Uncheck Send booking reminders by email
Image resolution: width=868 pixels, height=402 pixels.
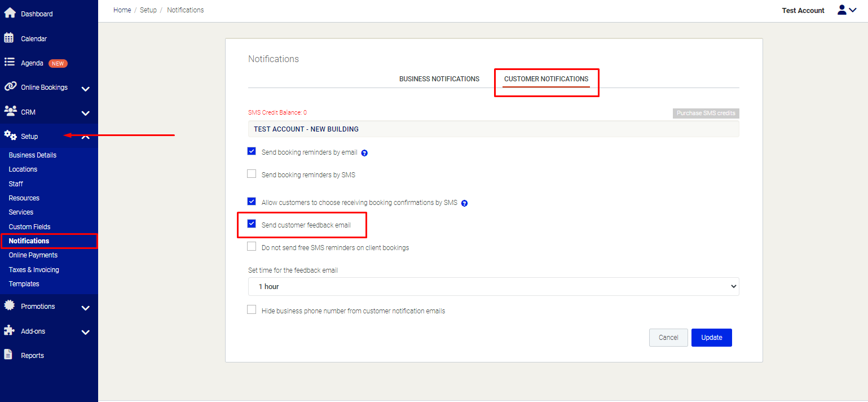pyautogui.click(x=252, y=151)
